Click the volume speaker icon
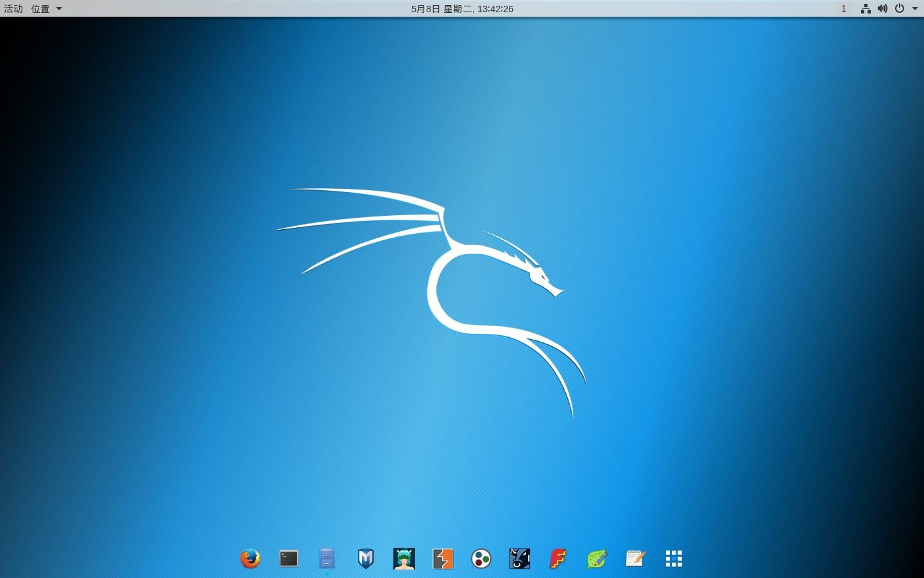This screenshot has width=924, height=578. coord(882,8)
